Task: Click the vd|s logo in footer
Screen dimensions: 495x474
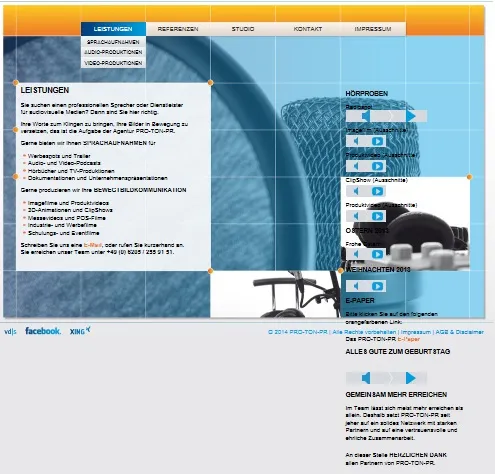Action: click(x=10, y=332)
